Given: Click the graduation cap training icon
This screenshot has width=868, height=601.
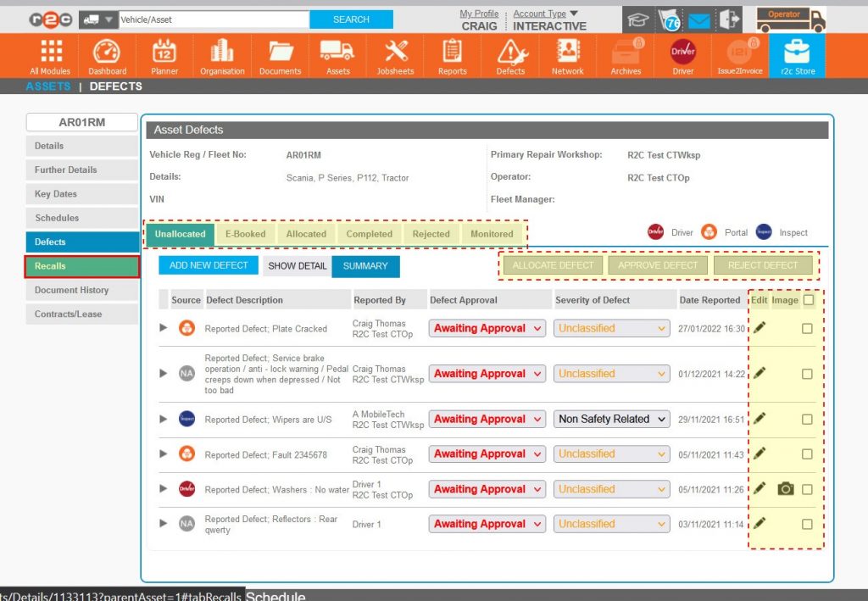Looking at the screenshot, I should click(637, 19).
